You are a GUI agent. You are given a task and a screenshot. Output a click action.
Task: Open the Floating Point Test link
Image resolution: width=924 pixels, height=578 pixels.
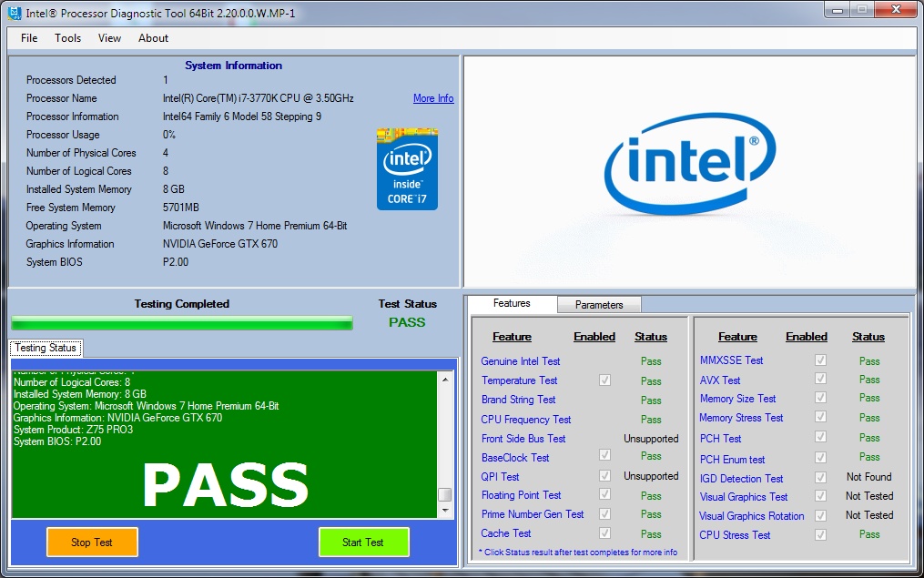coord(521,495)
